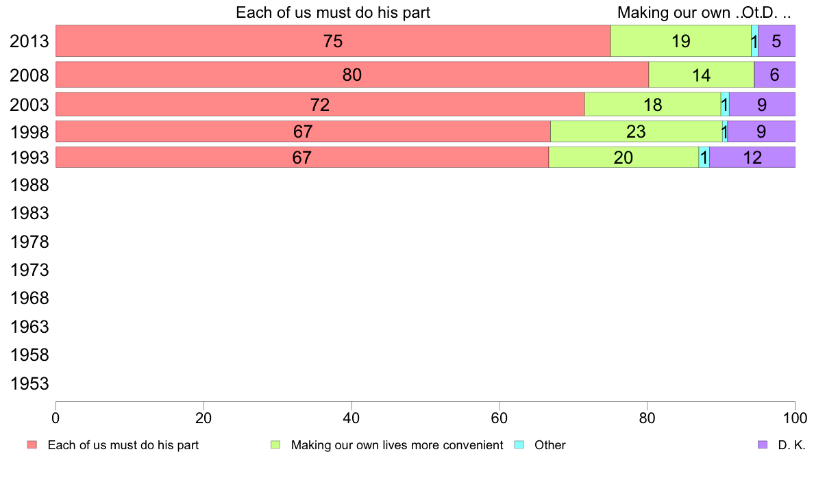This screenshot has height=504, width=814.
Task: Click the red legend swatch for Each of us must do his part
Action: tap(32, 445)
